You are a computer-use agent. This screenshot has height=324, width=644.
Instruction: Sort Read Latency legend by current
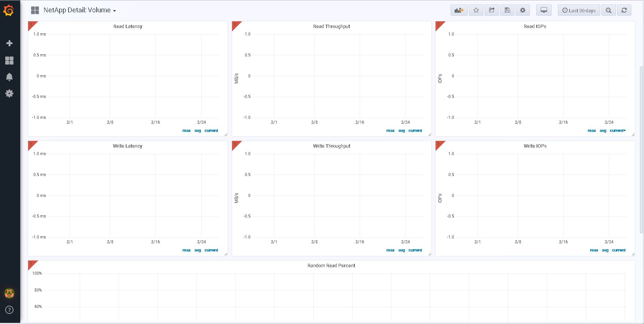pos(211,131)
